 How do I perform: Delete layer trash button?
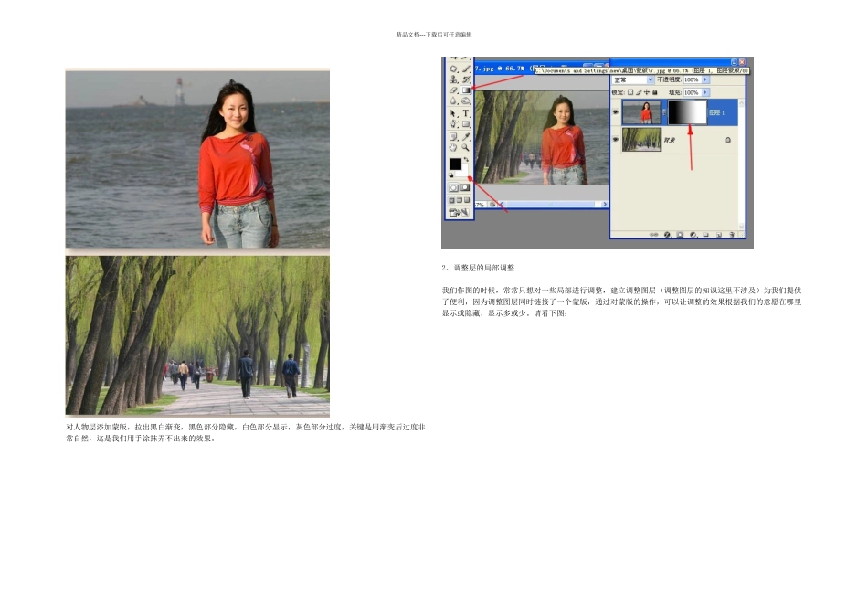(732, 234)
